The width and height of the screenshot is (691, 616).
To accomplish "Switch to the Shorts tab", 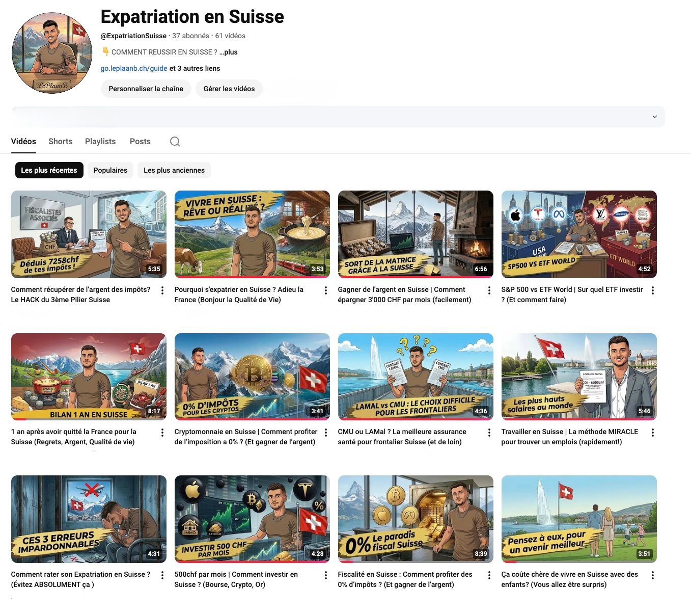I will [60, 142].
